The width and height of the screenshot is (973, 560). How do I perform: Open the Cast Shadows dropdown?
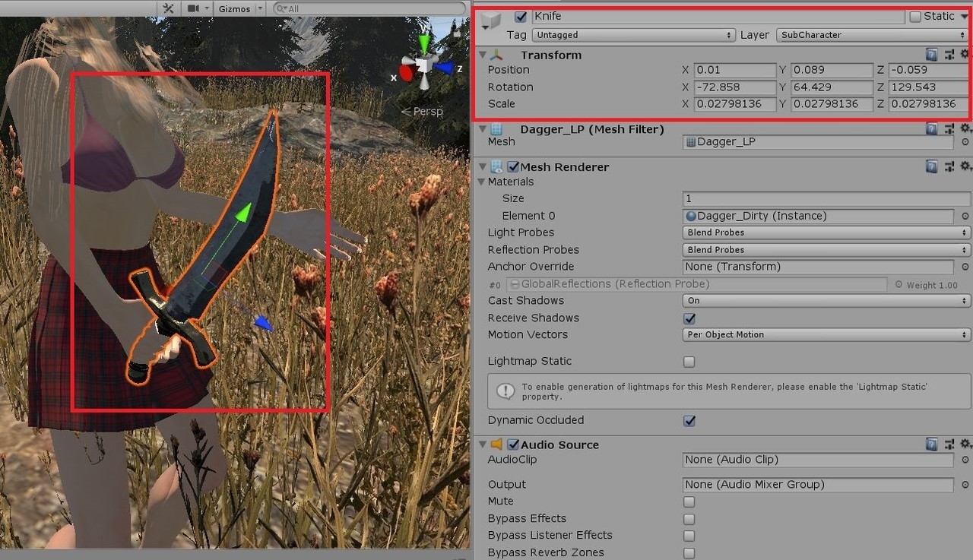point(826,301)
